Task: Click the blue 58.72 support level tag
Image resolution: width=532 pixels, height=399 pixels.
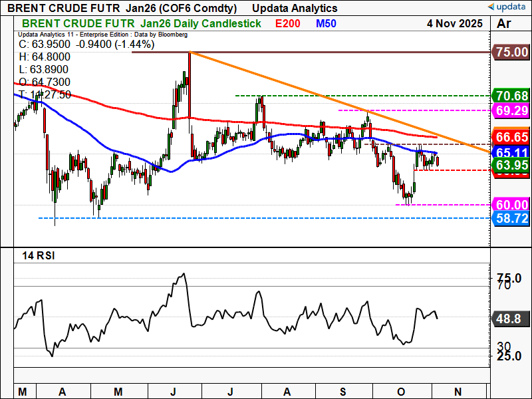Action: pyautogui.click(x=510, y=217)
